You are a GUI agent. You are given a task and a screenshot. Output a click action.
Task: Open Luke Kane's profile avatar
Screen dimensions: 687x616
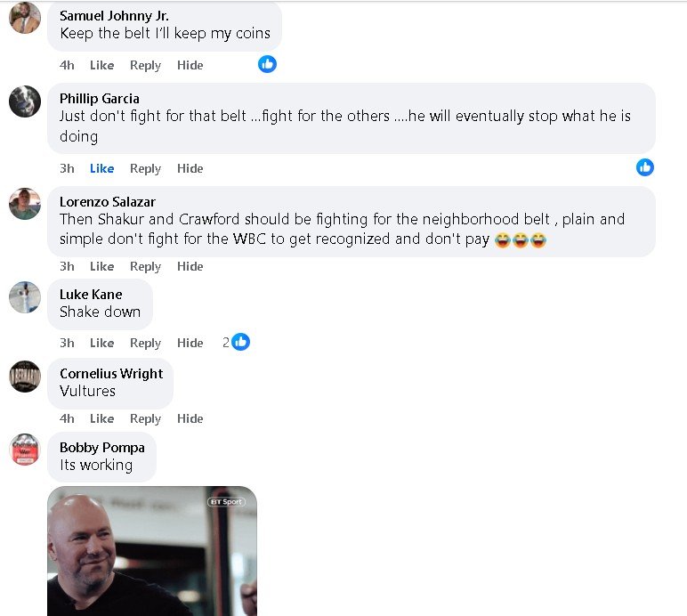coord(25,296)
